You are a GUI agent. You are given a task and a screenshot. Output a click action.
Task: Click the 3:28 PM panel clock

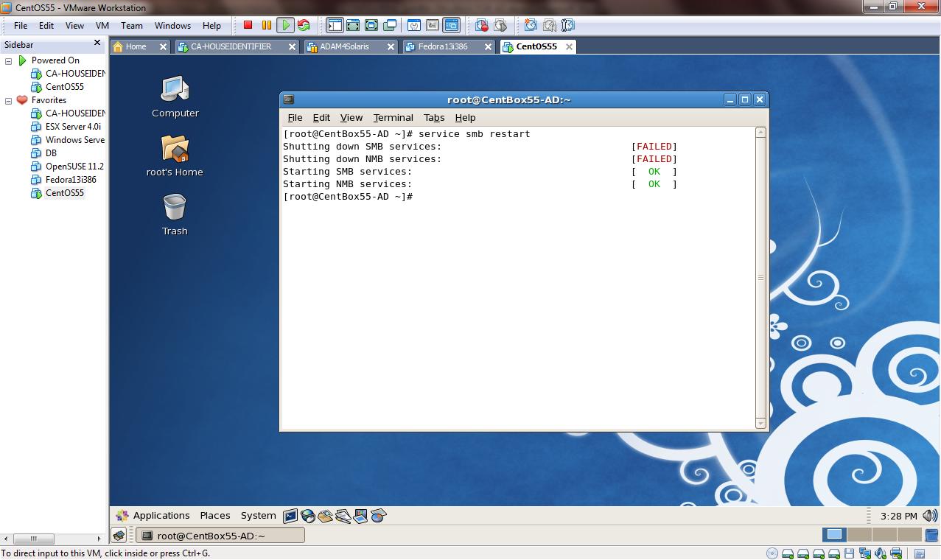(899, 516)
